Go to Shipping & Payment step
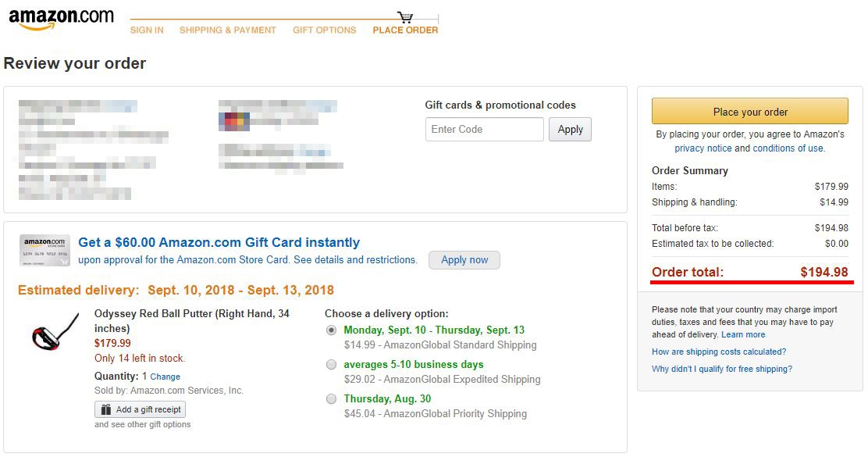Viewport: 868px width, 457px height. click(x=228, y=30)
